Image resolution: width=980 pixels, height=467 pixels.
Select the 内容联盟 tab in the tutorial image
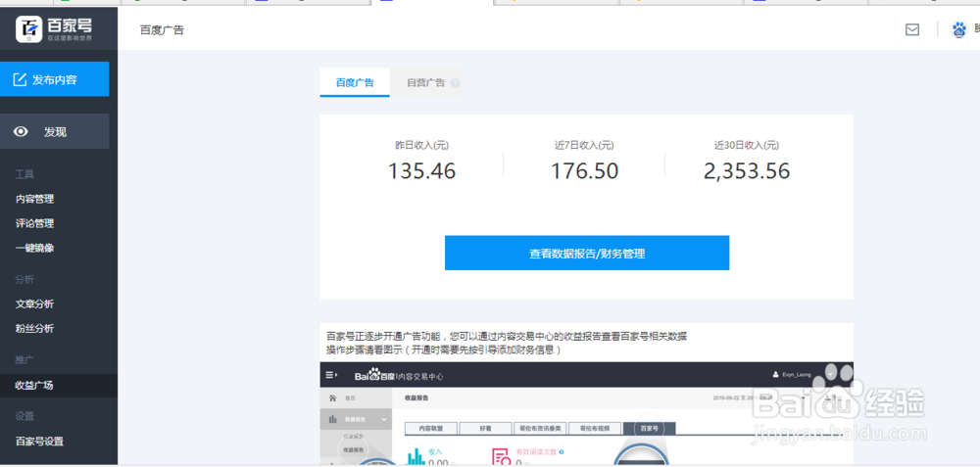[x=430, y=428]
